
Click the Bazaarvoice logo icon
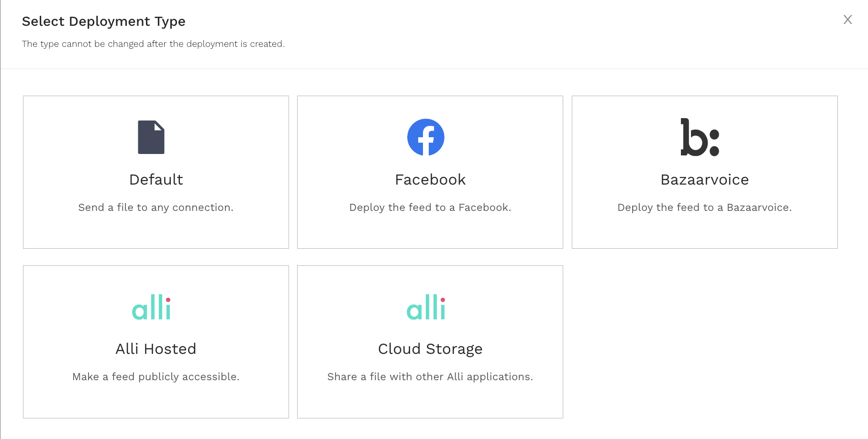click(700, 137)
